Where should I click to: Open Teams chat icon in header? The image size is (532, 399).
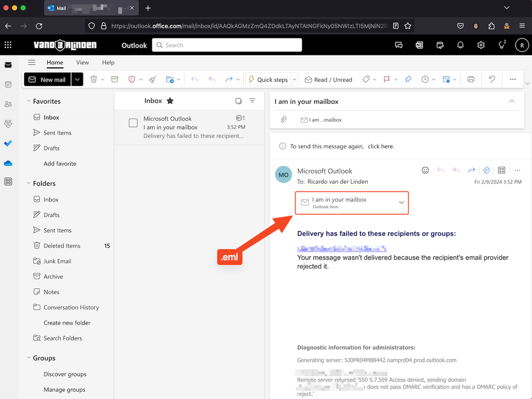click(x=399, y=45)
